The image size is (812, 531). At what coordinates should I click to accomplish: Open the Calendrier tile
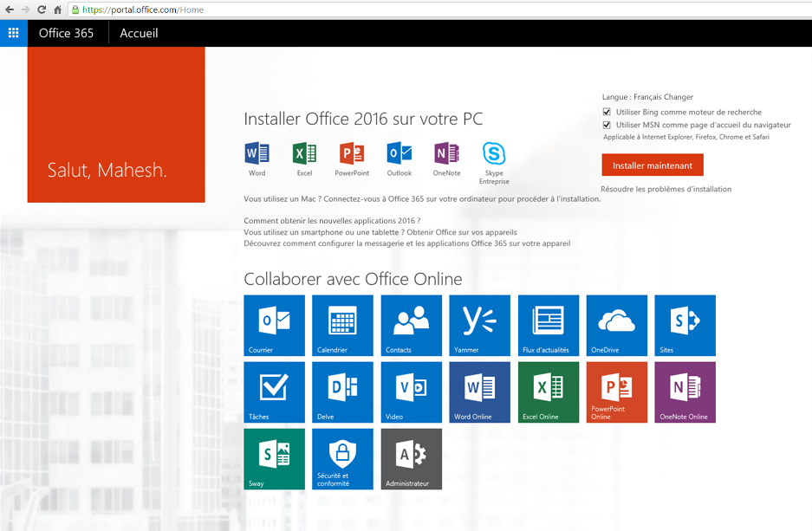pyautogui.click(x=343, y=326)
